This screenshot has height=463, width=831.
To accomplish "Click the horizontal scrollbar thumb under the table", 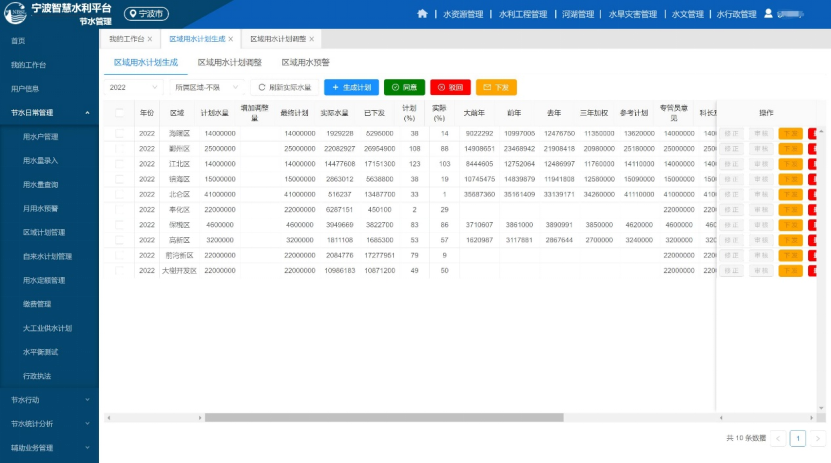I will (384, 417).
